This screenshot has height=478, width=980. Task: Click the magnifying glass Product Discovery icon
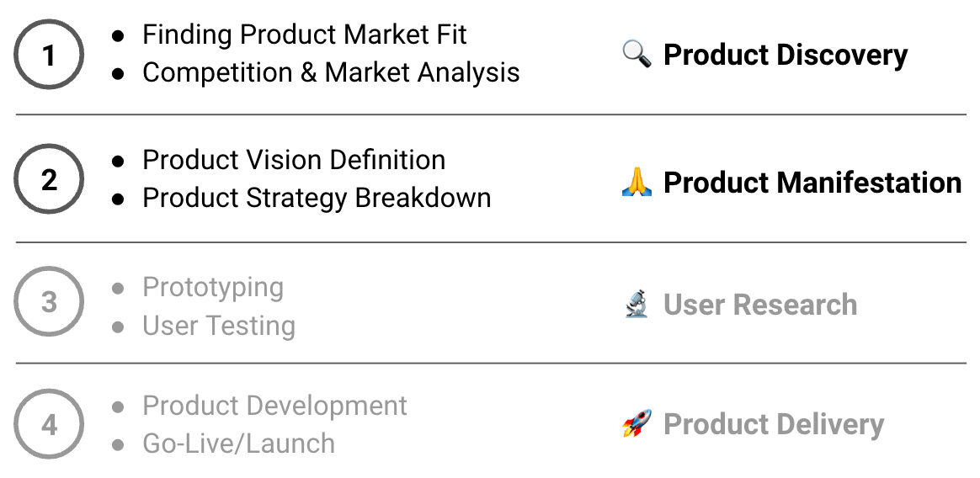pos(636,55)
